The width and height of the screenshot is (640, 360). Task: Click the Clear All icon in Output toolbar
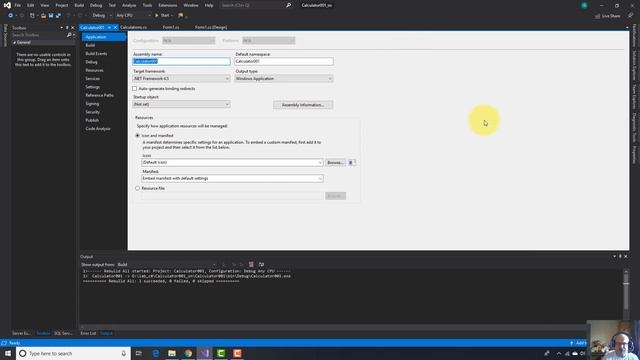(251, 264)
